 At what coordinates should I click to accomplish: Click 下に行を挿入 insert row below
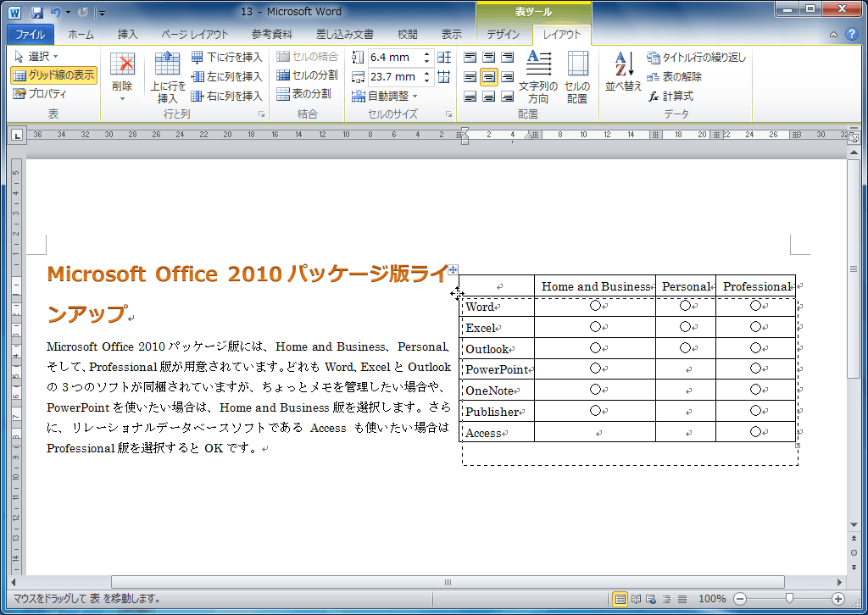point(226,57)
